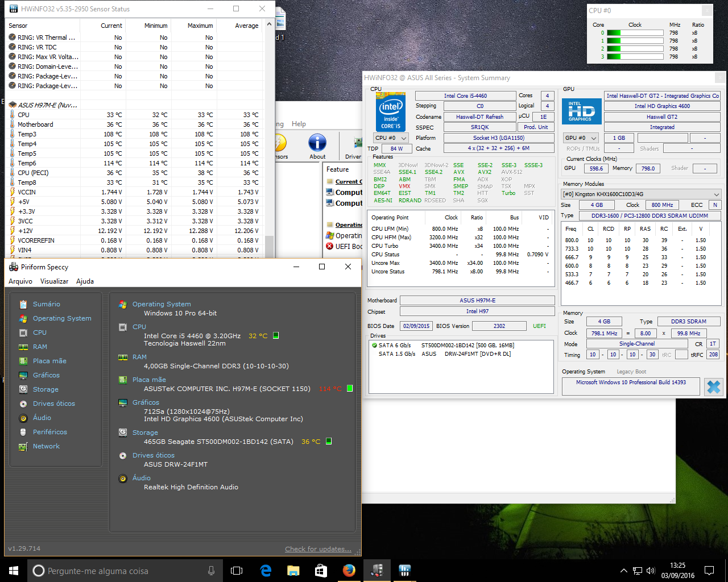Click the Check for updates link
Screen dimensions: 728x582
click(318, 549)
